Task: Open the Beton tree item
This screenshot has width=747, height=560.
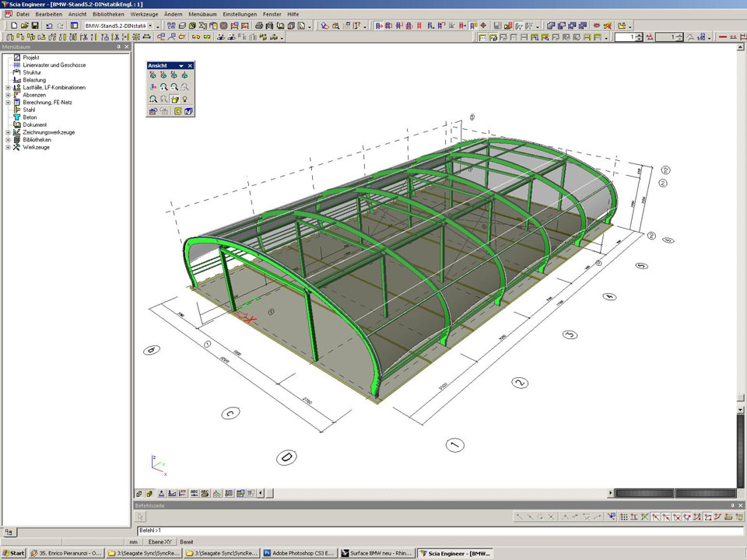Action: tap(30, 117)
